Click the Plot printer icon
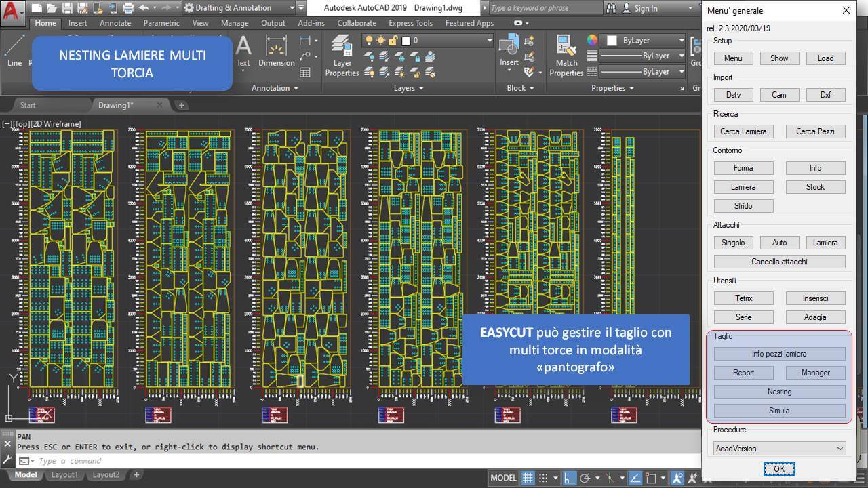Screen dimensions: 868x488 [x=127, y=8]
